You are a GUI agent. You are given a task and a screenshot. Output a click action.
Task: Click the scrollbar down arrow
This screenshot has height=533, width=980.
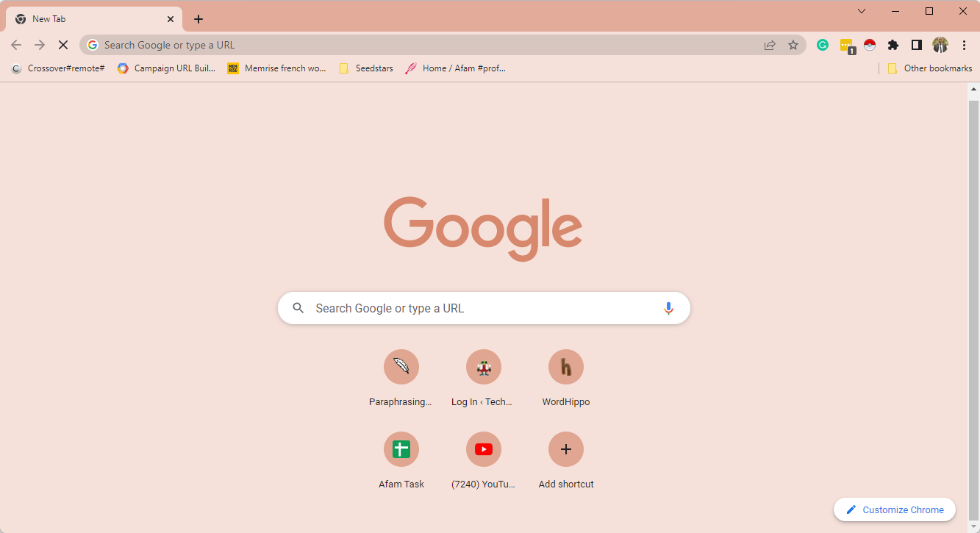(974, 527)
